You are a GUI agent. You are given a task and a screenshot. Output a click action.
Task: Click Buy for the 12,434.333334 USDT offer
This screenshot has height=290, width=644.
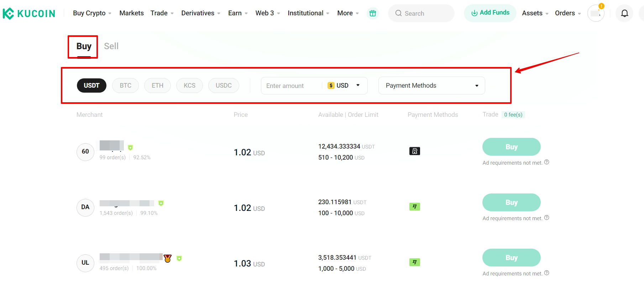click(x=512, y=147)
